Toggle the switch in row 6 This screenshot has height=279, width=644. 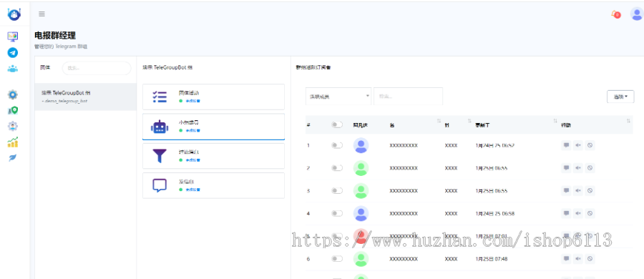(x=337, y=258)
